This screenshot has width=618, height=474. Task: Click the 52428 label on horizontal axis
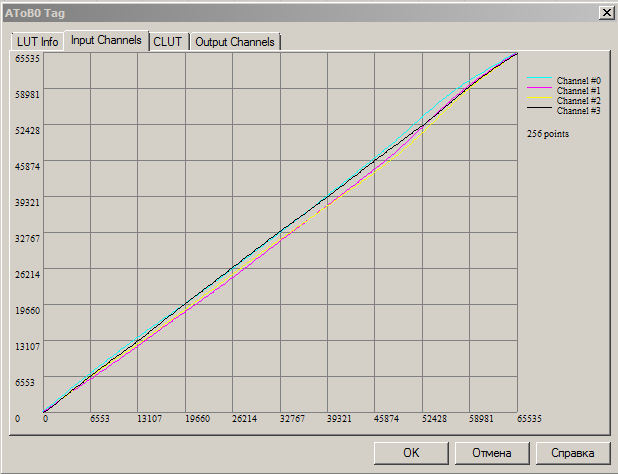(434, 420)
